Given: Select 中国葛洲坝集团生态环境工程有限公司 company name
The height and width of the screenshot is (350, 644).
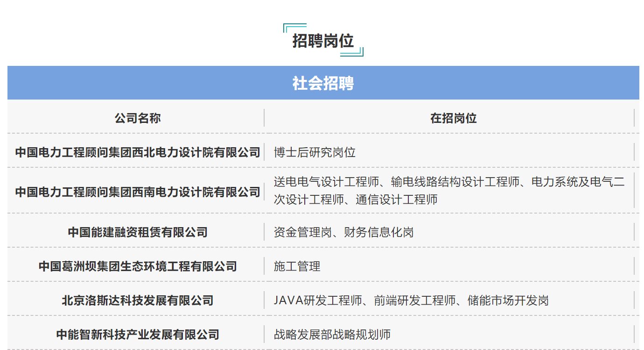Looking at the screenshot, I should [138, 266].
